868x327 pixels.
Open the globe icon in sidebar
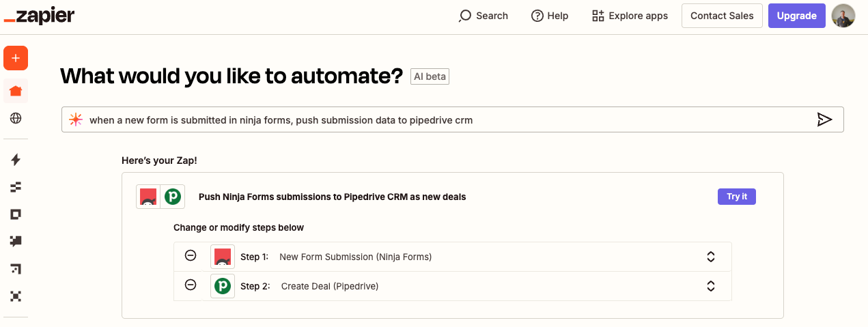tap(16, 118)
